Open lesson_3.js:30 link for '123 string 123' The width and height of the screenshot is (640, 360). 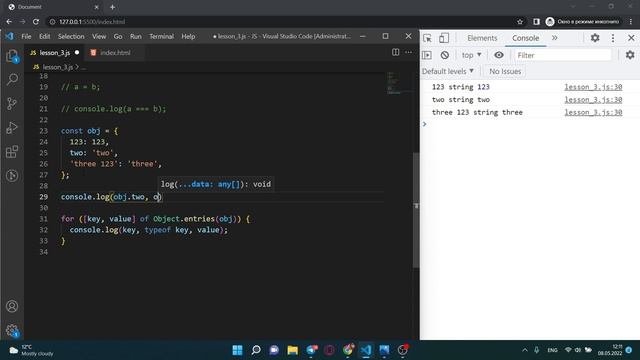[593, 87]
